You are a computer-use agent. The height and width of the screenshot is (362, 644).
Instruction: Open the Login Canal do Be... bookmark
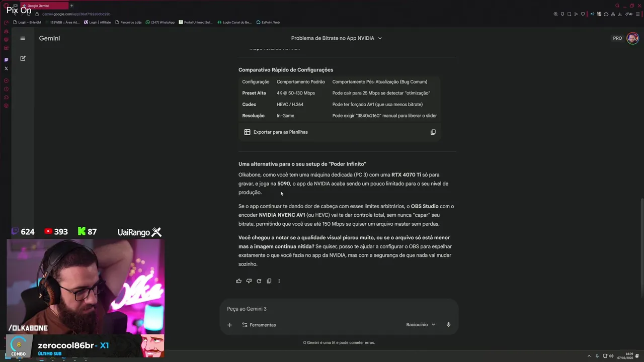click(234, 22)
